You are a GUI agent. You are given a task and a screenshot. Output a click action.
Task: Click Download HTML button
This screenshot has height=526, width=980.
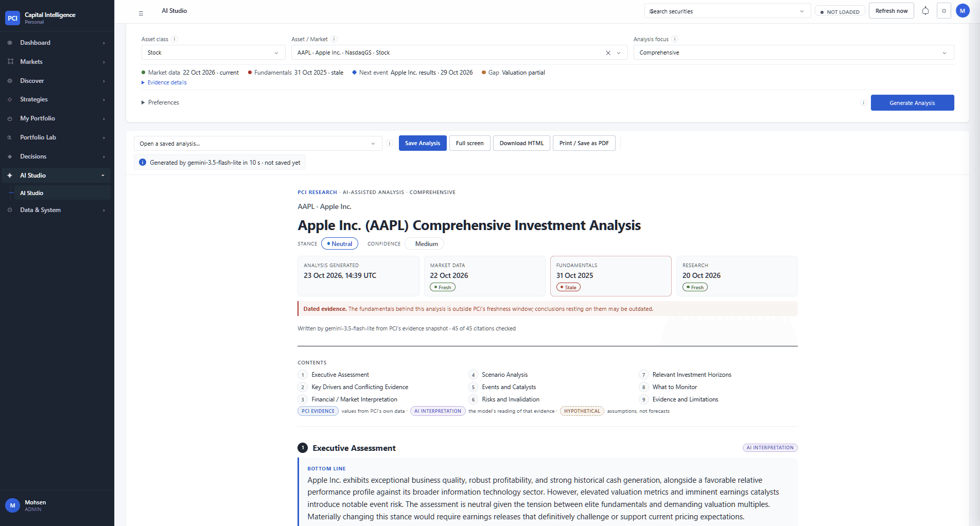pyautogui.click(x=521, y=143)
